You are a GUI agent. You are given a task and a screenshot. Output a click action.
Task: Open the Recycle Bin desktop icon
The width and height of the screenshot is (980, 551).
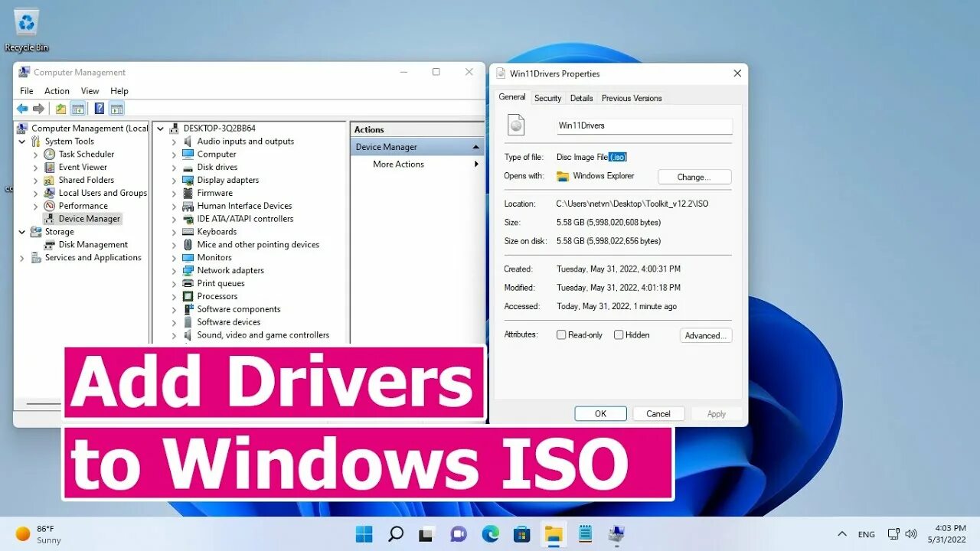(x=27, y=30)
